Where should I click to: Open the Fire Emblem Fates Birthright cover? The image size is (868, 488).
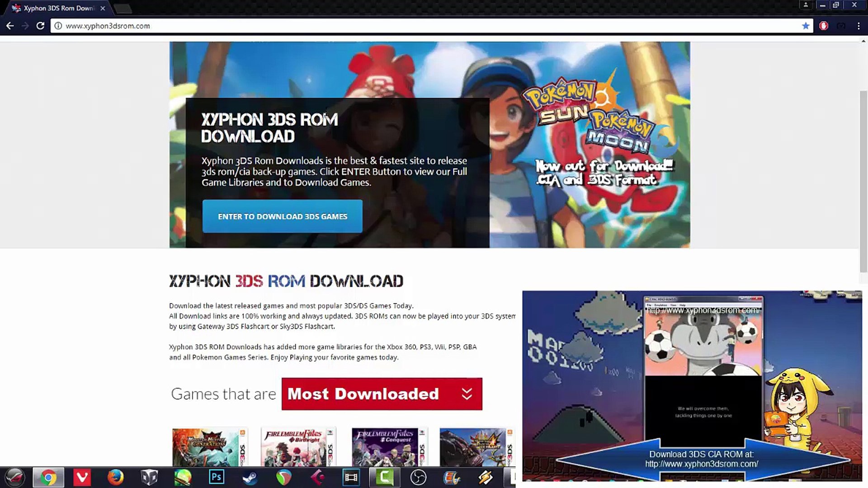(298, 447)
